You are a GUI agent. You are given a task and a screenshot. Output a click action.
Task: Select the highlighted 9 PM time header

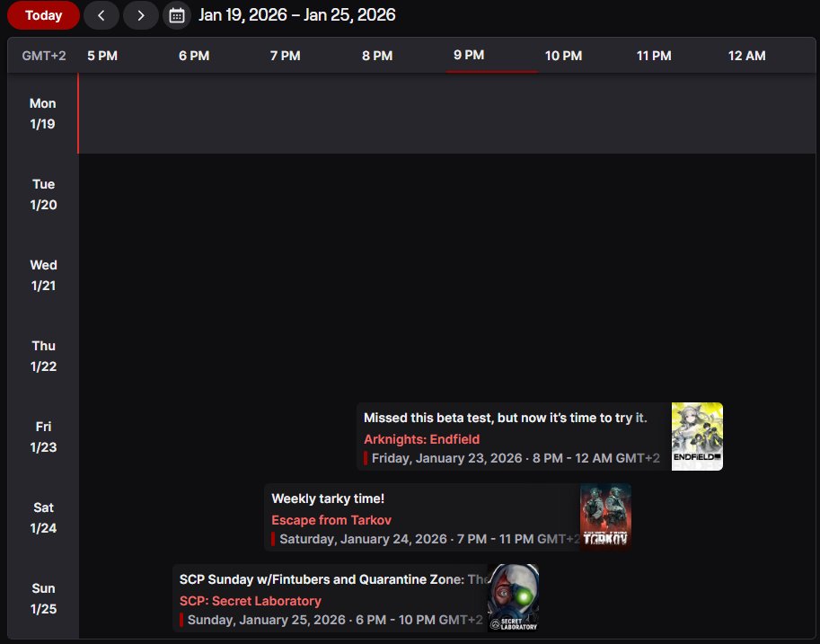tap(469, 55)
